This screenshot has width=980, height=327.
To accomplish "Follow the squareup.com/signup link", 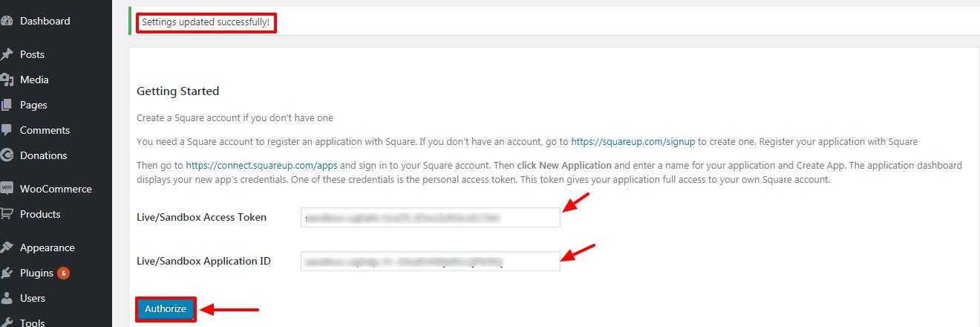I will click(x=633, y=141).
